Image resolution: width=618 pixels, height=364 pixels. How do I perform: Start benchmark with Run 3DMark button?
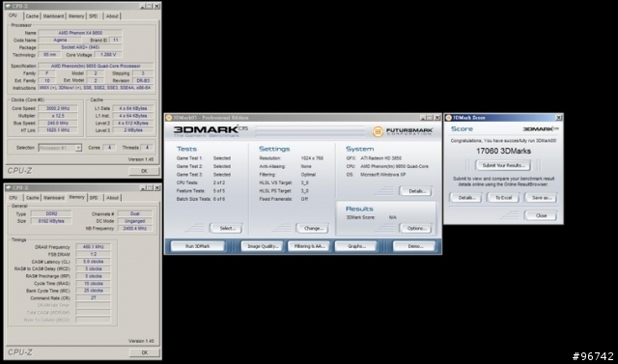[x=198, y=246]
